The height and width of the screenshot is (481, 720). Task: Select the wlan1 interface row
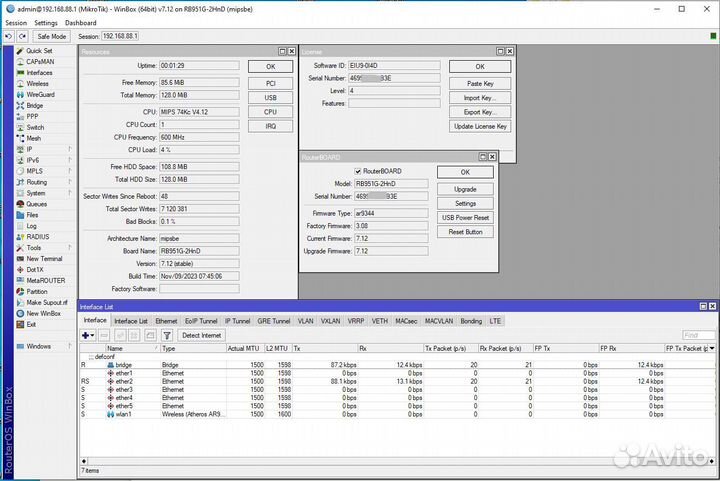(397, 414)
